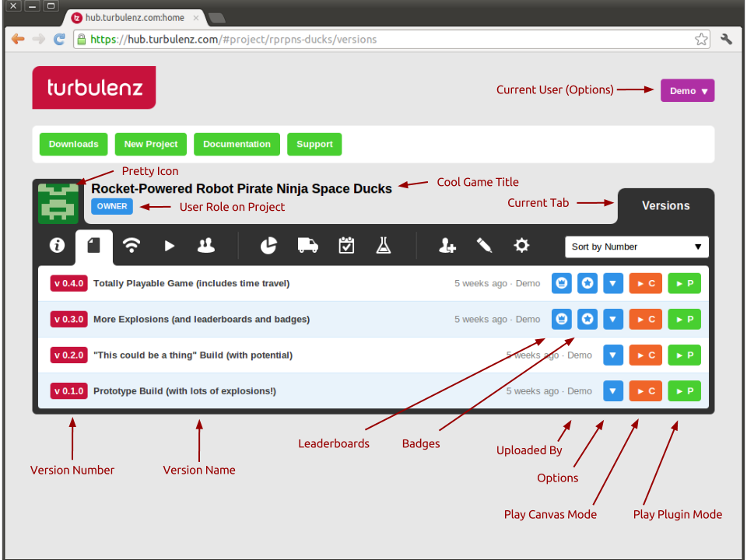Image resolution: width=747 pixels, height=560 pixels.
Task: Select the versions document tab icon
Action: coord(94,247)
